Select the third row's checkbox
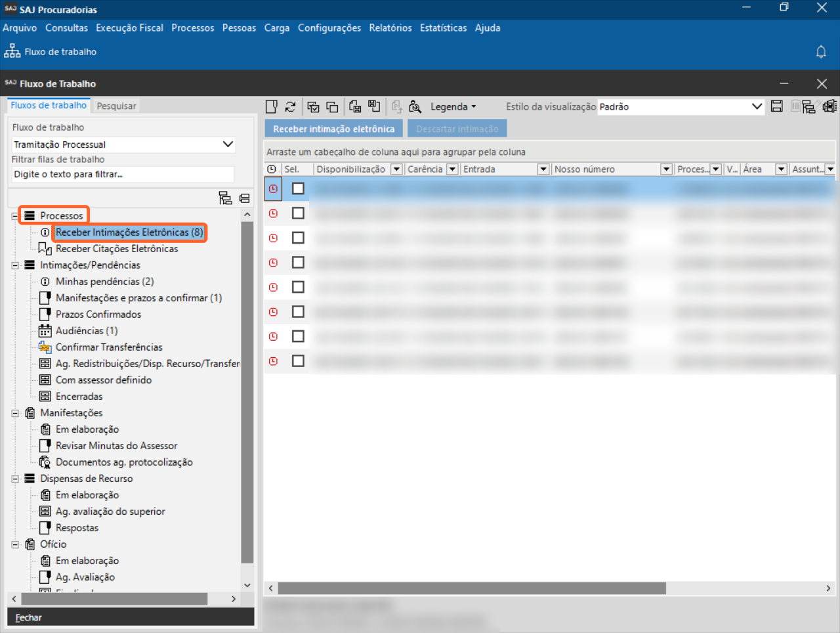Screen dimensions: 840x633 pyautogui.click(x=298, y=238)
